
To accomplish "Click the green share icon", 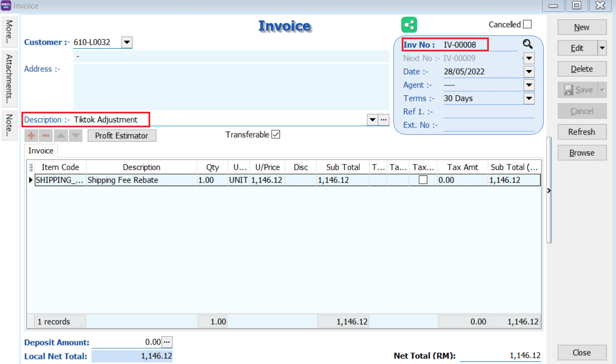I will point(409,25).
